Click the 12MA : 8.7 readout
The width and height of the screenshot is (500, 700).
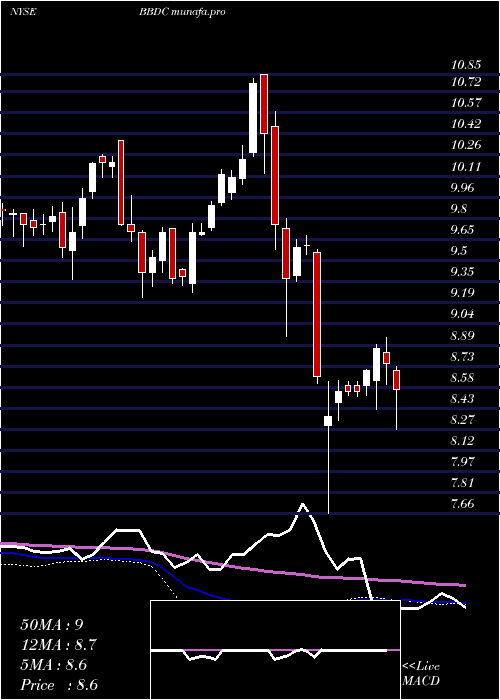[x=58, y=645]
